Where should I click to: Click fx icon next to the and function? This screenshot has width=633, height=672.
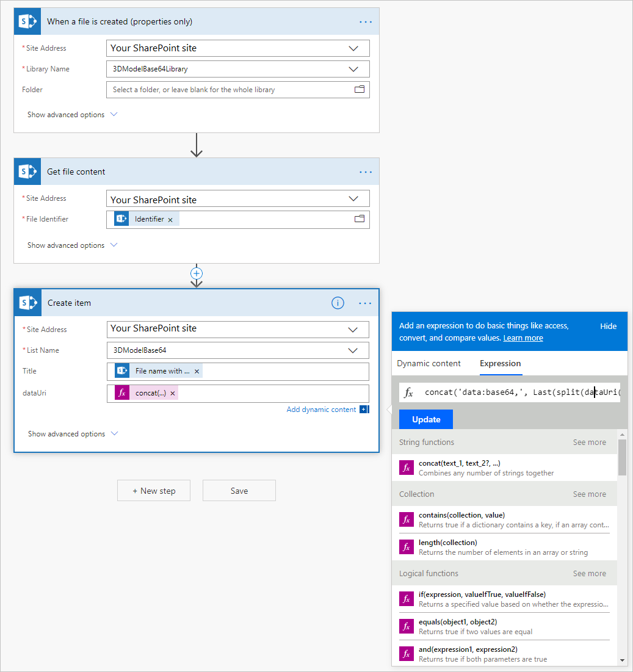click(x=407, y=654)
